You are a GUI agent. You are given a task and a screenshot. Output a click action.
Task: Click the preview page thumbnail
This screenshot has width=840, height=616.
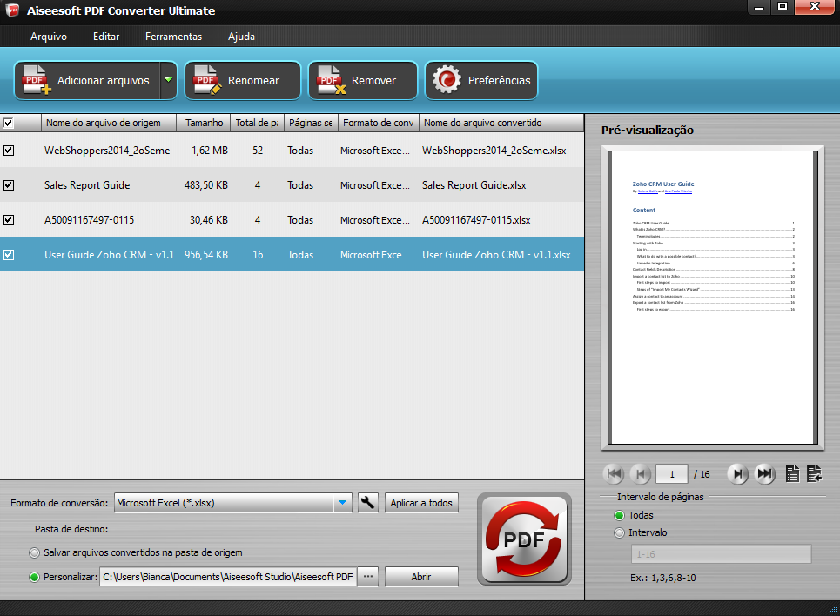tap(713, 298)
